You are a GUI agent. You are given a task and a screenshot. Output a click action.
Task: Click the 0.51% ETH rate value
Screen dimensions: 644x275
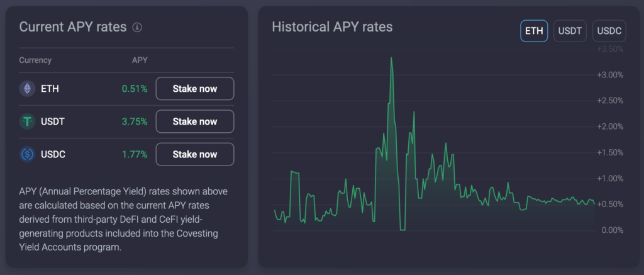click(x=134, y=89)
